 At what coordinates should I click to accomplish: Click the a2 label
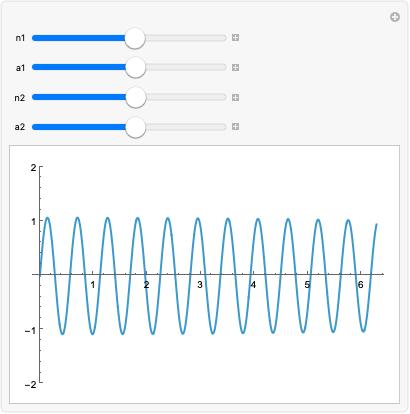(20, 127)
